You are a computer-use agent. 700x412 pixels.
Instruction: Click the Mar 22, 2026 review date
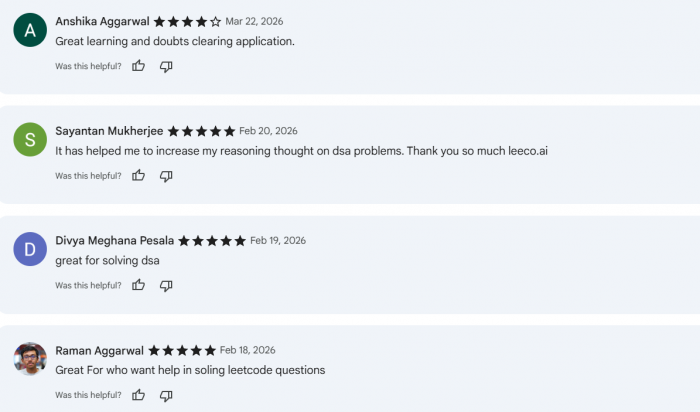click(x=252, y=21)
